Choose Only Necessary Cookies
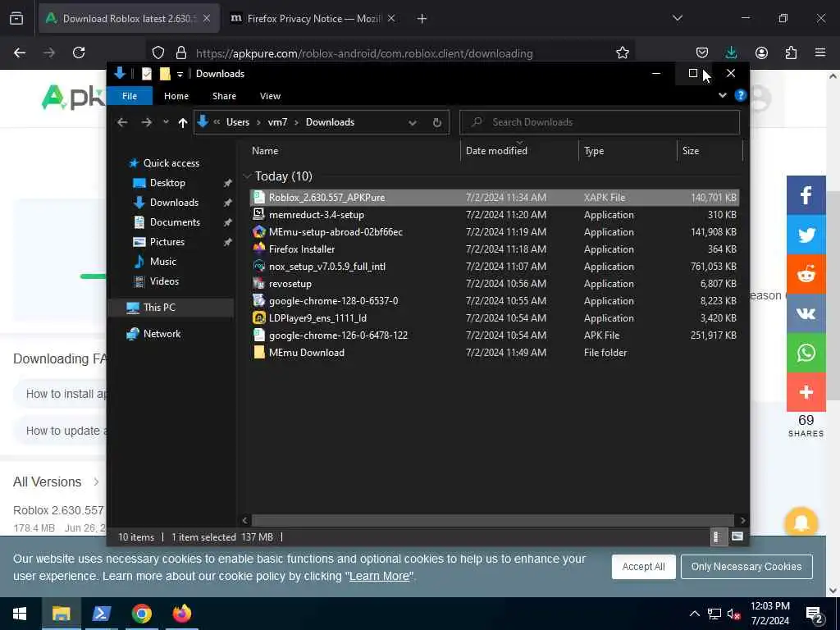Viewport: 840px width, 630px height. [x=746, y=567]
